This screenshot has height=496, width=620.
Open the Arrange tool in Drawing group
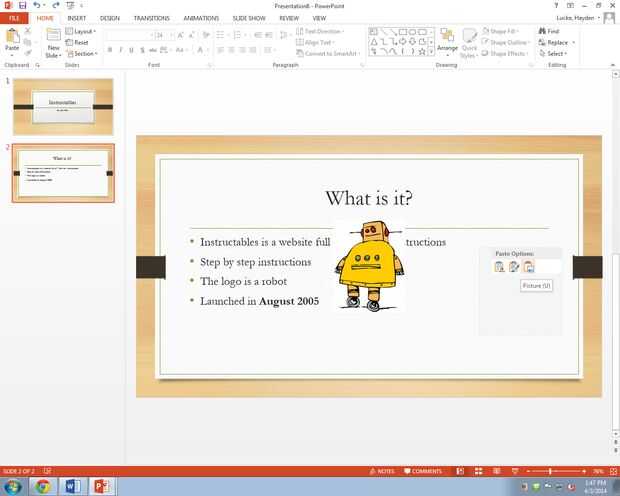pos(447,40)
